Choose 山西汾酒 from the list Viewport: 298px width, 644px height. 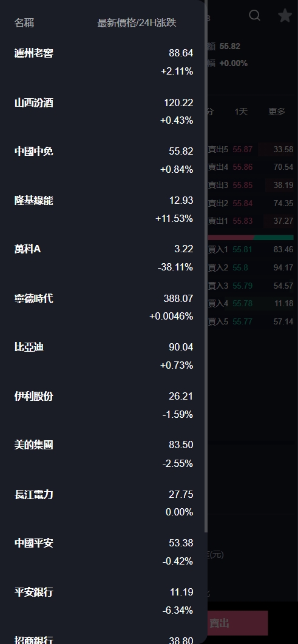(x=104, y=112)
